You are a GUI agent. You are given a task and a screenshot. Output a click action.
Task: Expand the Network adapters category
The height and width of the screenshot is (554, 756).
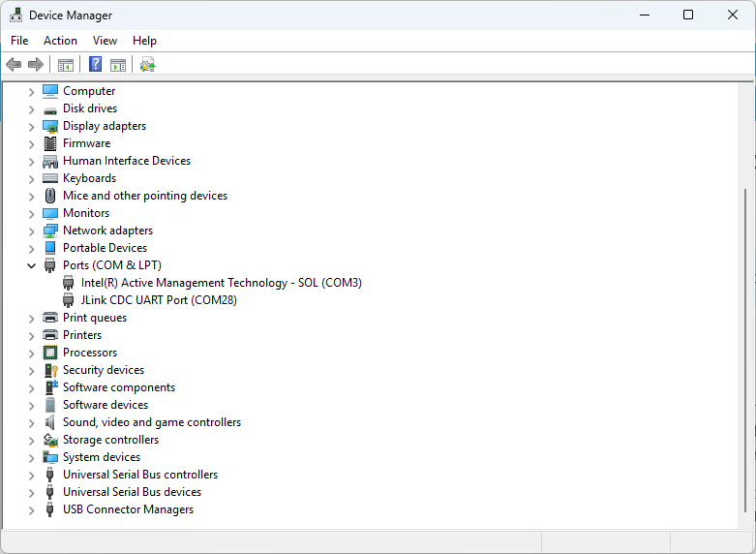point(31,231)
